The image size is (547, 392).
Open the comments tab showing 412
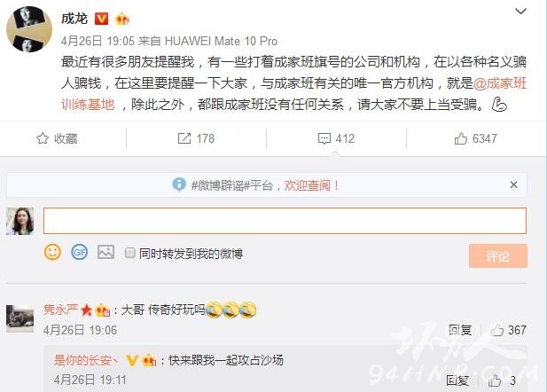coord(336,138)
